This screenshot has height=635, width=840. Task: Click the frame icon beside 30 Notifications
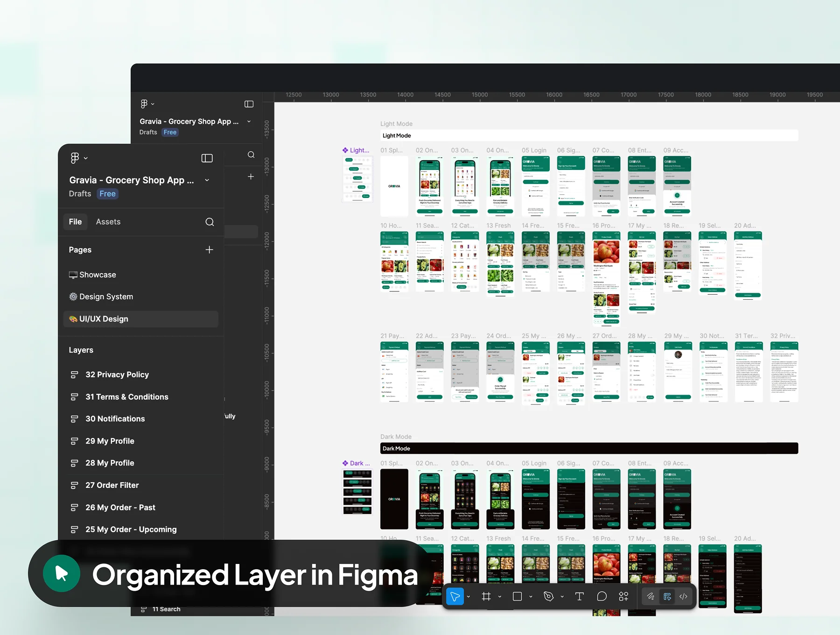click(x=74, y=419)
